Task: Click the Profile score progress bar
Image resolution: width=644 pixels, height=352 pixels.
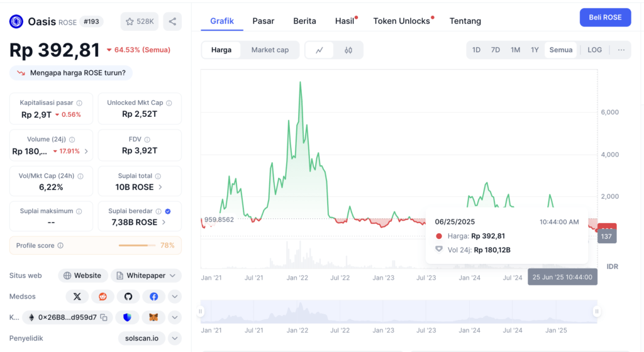Action: (136, 245)
